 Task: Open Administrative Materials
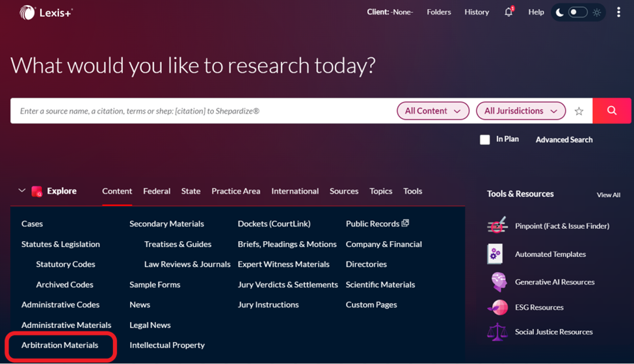pyautogui.click(x=66, y=325)
